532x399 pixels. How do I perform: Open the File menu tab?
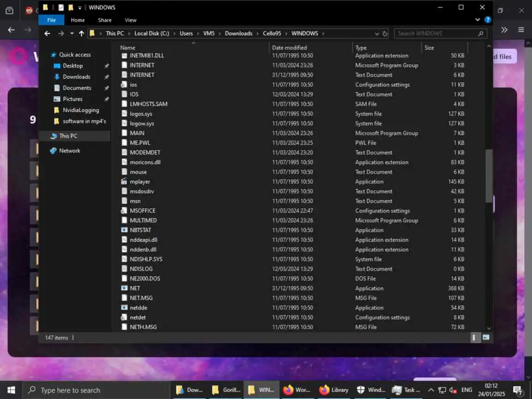click(51, 20)
